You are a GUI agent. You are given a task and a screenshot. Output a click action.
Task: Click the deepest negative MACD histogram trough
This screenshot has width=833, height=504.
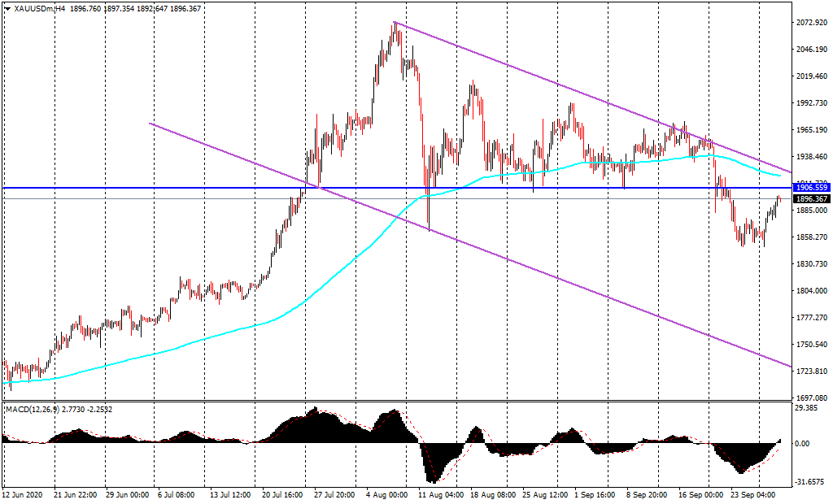coord(431,480)
